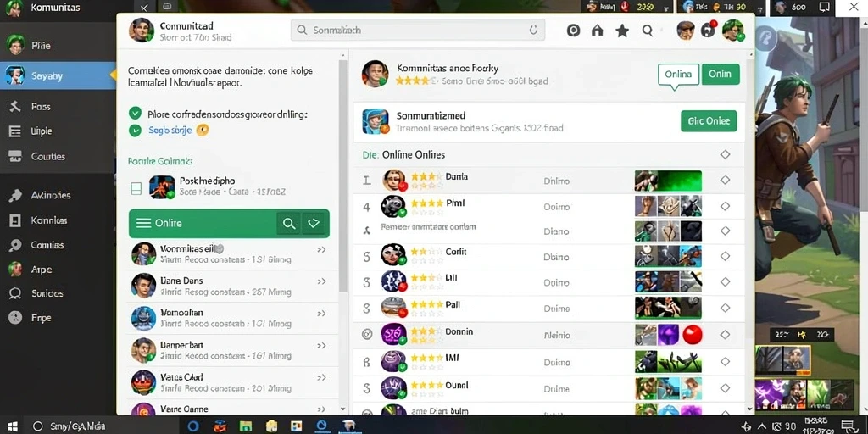Tick the checkbox beside Poskhnedipho
This screenshot has width=868, height=434.
pyautogui.click(x=136, y=189)
